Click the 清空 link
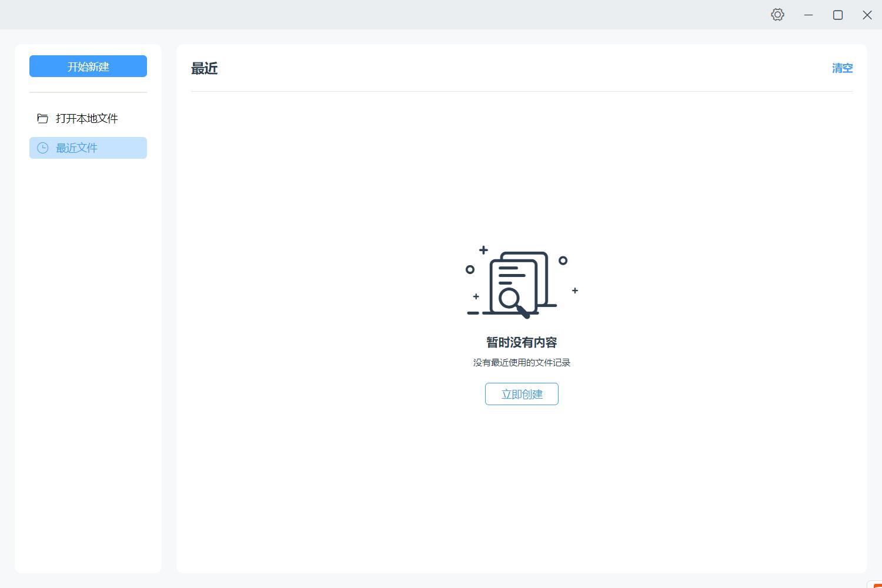882x588 pixels. (x=842, y=68)
